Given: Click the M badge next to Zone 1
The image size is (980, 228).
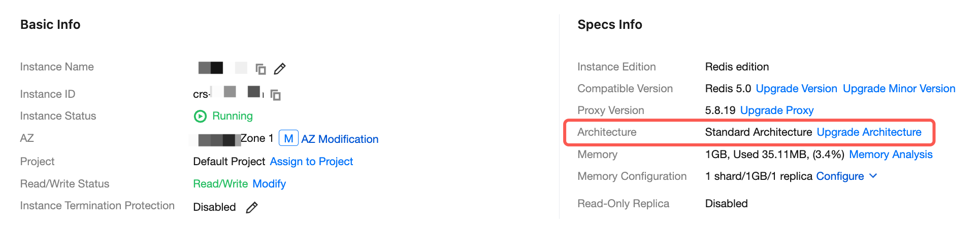Looking at the screenshot, I should tap(288, 138).
